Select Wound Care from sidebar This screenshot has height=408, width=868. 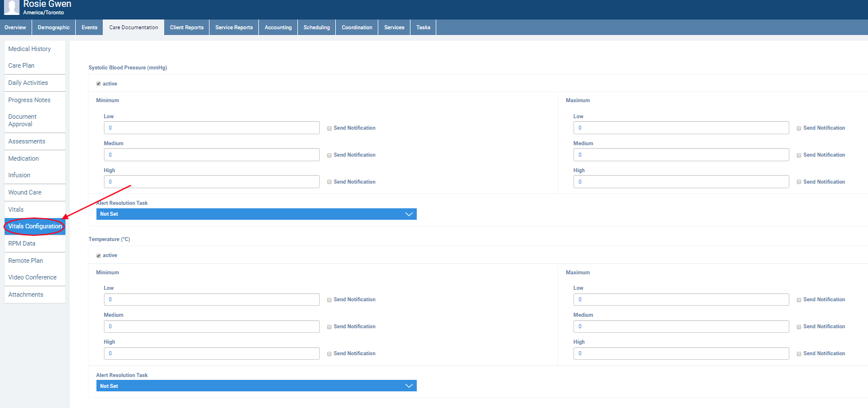(25, 192)
